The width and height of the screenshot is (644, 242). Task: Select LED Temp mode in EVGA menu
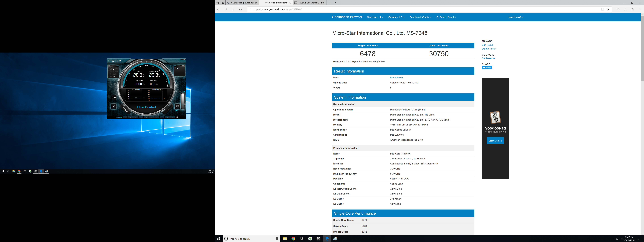[112, 76]
